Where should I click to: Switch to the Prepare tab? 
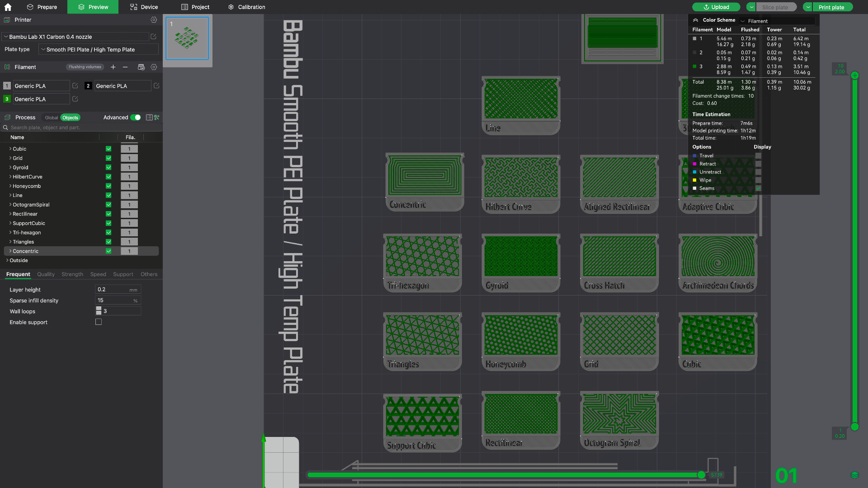(x=42, y=7)
